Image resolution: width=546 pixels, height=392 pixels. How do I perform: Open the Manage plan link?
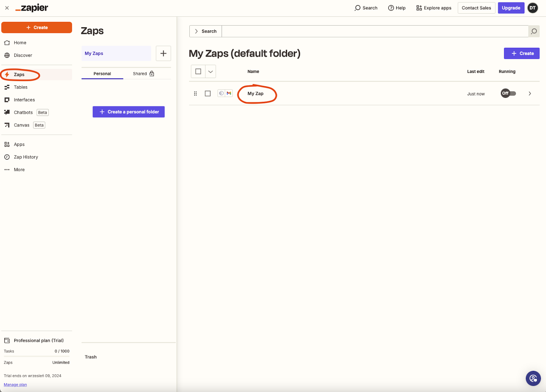click(x=15, y=385)
